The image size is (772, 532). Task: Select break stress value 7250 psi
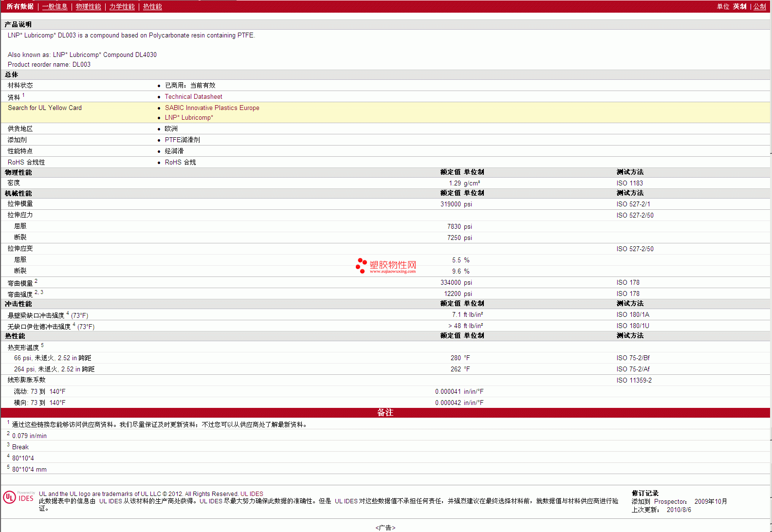(460, 238)
